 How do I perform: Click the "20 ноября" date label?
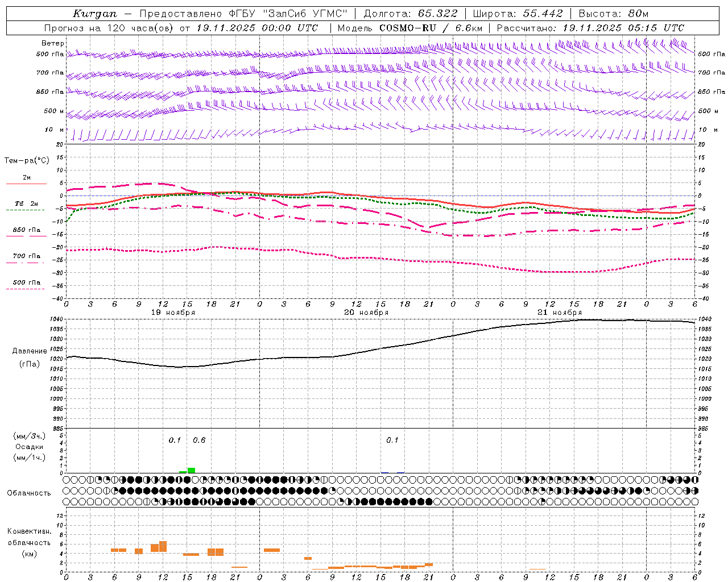point(366,313)
